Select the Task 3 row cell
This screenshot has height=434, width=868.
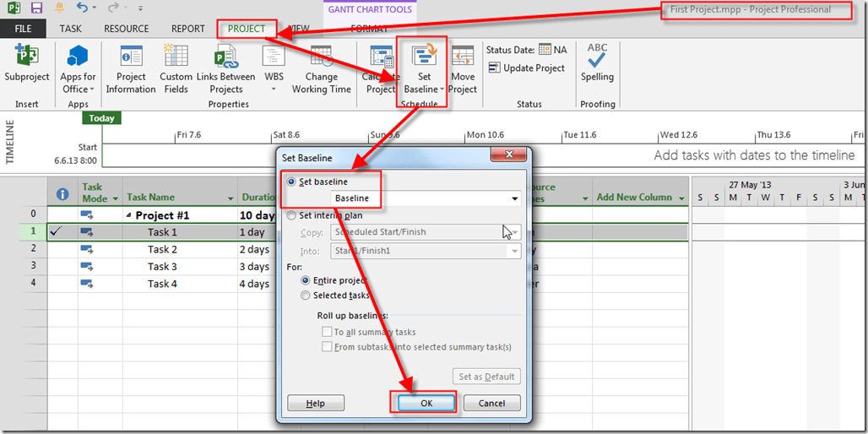[162, 267]
